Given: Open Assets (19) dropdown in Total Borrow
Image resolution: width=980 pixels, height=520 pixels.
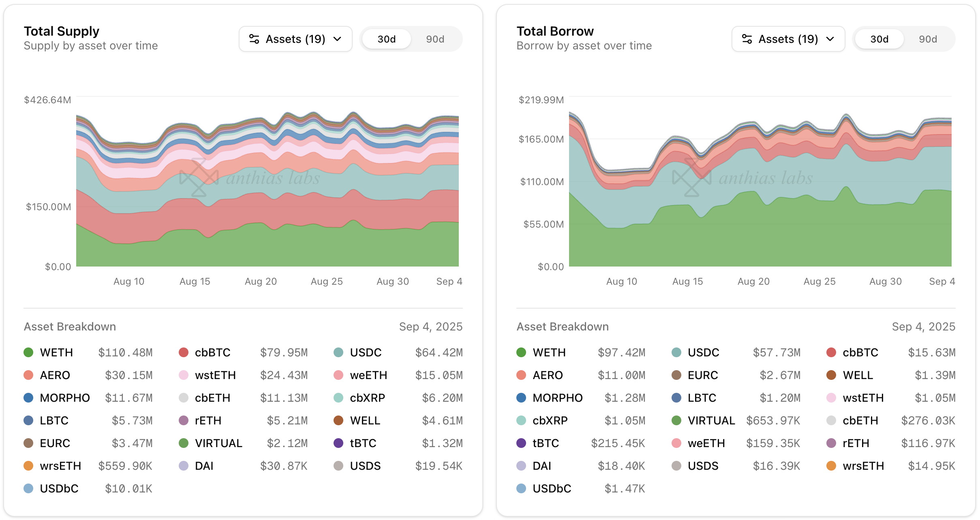Looking at the screenshot, I should click(x=788, y=39).
